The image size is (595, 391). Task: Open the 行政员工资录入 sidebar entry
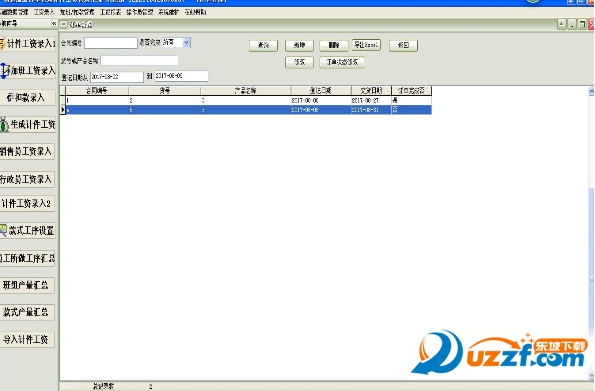[x=27, y=179]
